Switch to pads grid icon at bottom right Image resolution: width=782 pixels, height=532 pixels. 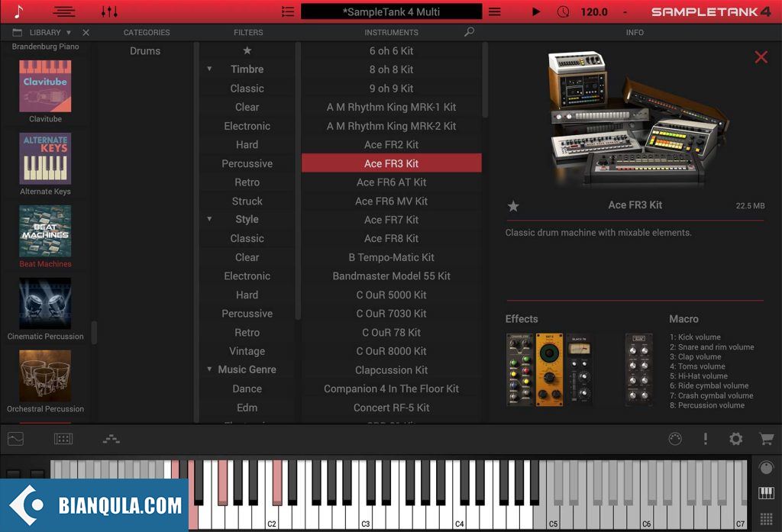pos(766,519)
